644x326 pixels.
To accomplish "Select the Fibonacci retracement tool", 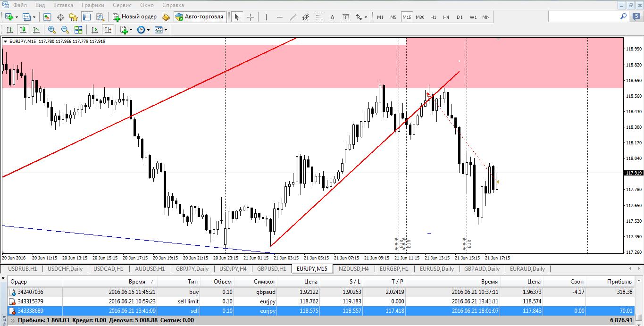I will click(x=319, y=17).
